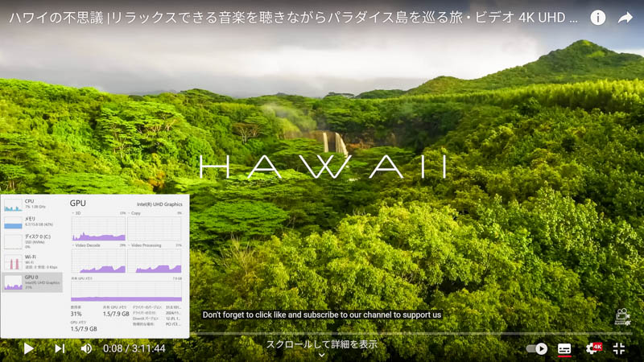The width and height of the screenshot is (644, 362).
Task: Share the video with the arrow icon
Action: click(625, 17)
